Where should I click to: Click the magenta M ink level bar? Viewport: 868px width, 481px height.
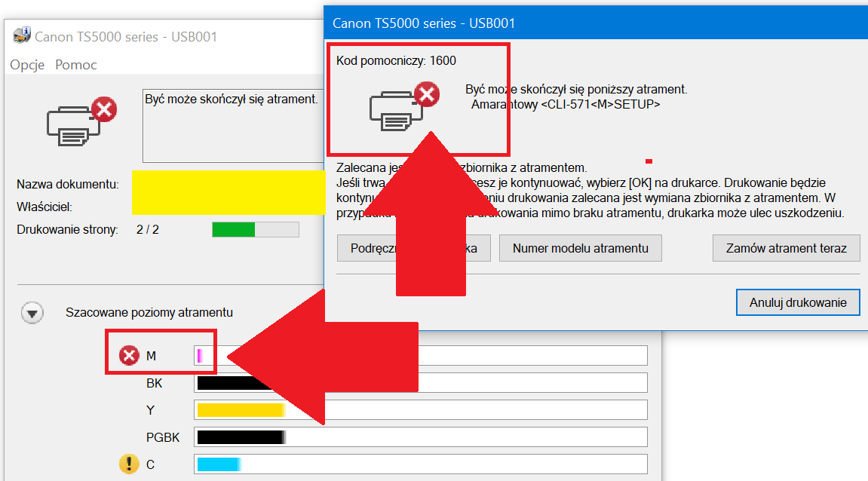click(421, 355)
